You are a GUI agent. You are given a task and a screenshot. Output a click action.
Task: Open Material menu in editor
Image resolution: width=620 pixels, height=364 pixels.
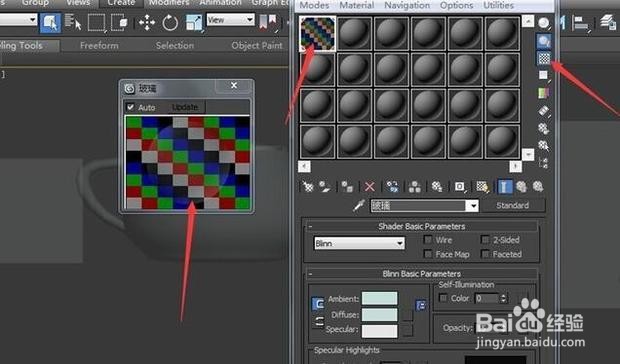(357, 6)
